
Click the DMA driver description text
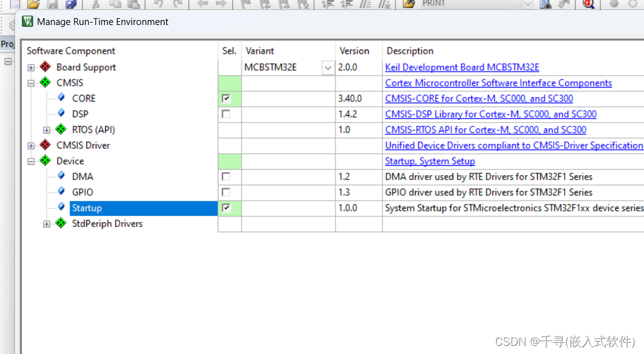click(489, 176)
